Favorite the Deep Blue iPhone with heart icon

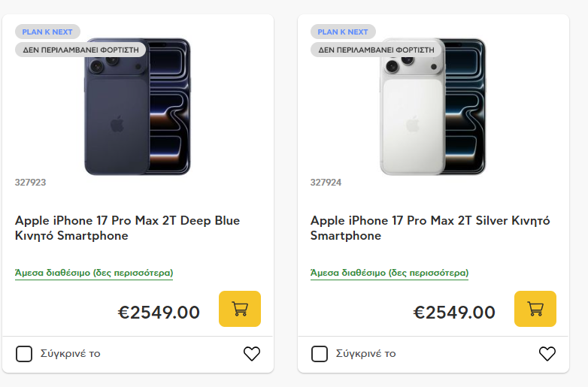(x=252, y=353)
